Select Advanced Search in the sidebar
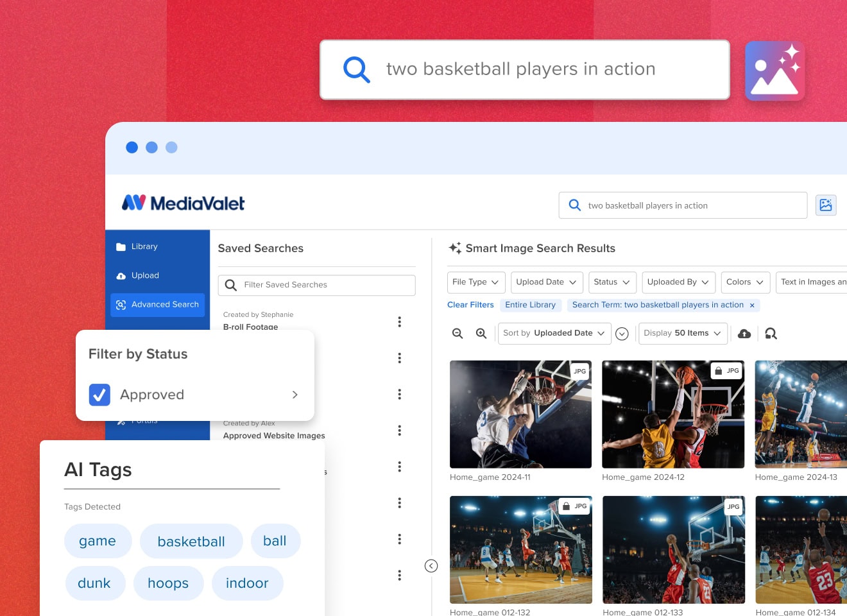847x616 pixels. coord(158,305)
